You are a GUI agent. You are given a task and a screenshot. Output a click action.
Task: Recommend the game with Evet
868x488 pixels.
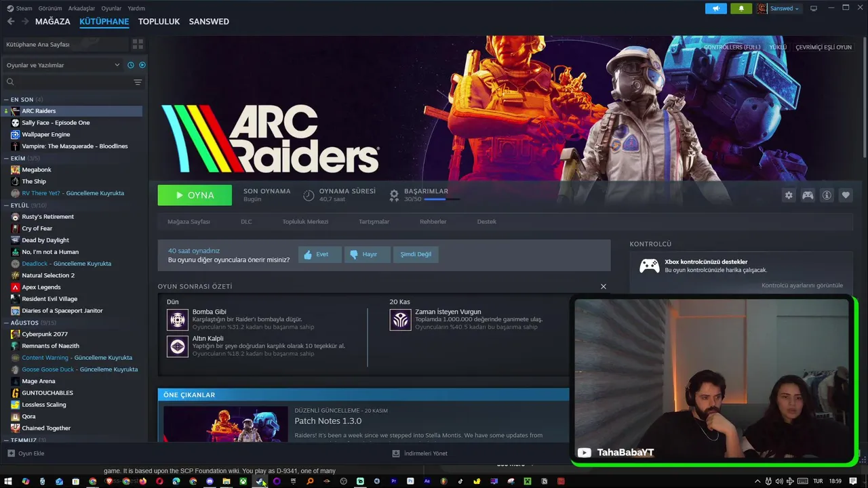tap(319, 255)
